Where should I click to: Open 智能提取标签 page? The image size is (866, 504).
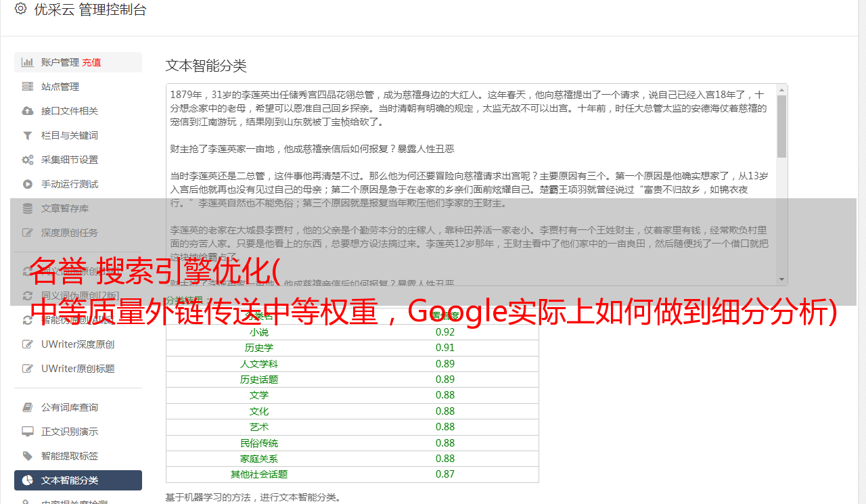tap(78, 456)
